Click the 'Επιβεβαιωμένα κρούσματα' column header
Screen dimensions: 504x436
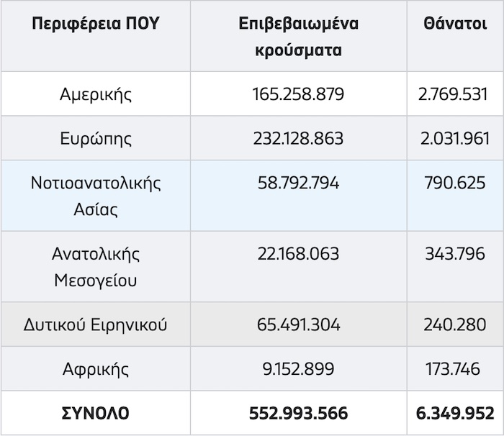[298, 37]
